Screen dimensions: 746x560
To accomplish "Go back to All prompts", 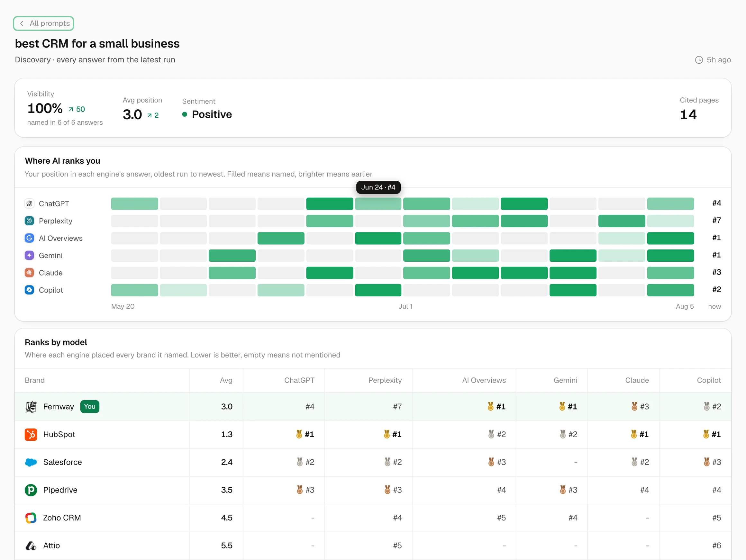I will [43, 23].
